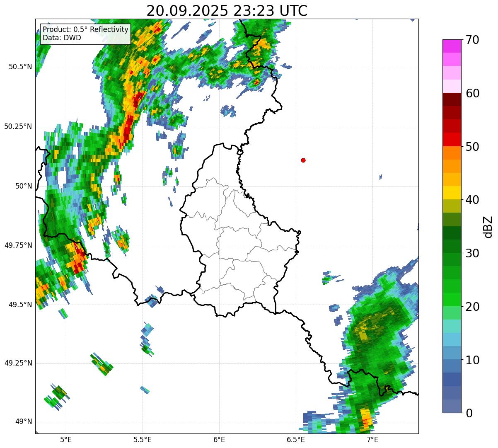Click the "6.5°E" longitude label

(x=296, y=440)
